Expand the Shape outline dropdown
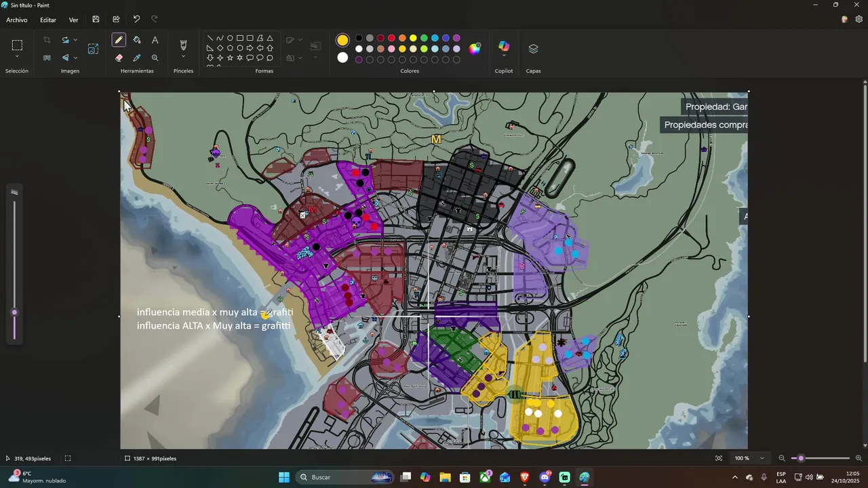This screenshot has width=868, height=488. click(x=300, y=41)
